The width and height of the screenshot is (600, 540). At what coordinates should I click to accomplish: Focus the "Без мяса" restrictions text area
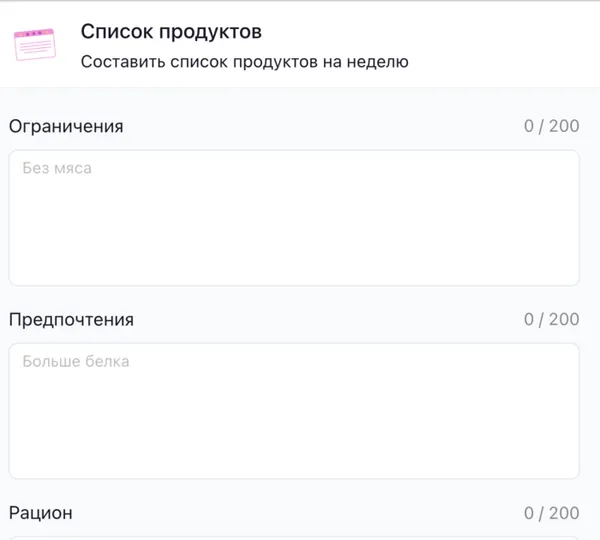click(294, 217)
